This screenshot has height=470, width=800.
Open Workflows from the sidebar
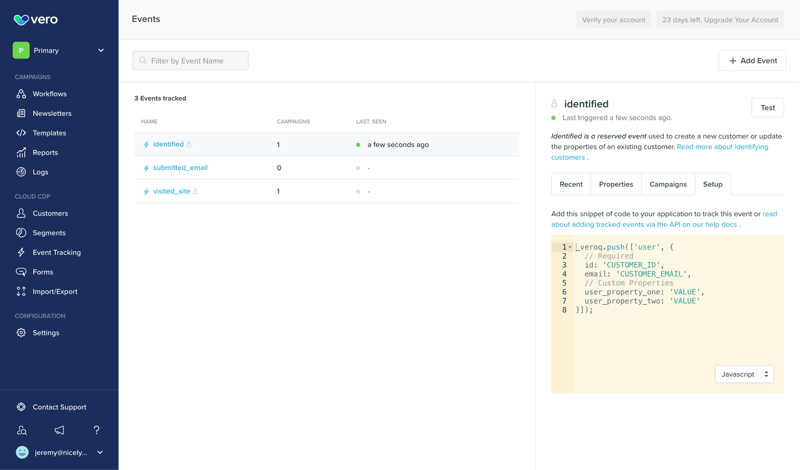pos(49,94)
